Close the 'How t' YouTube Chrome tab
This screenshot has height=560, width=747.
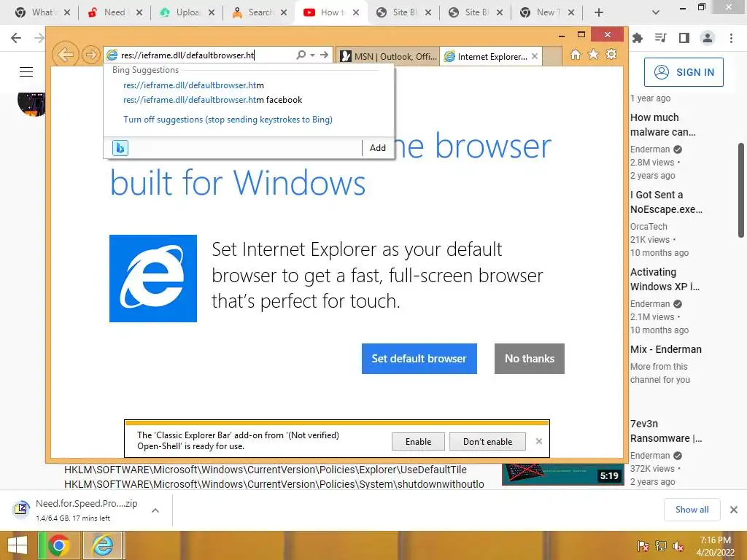[x=356, y=12]
